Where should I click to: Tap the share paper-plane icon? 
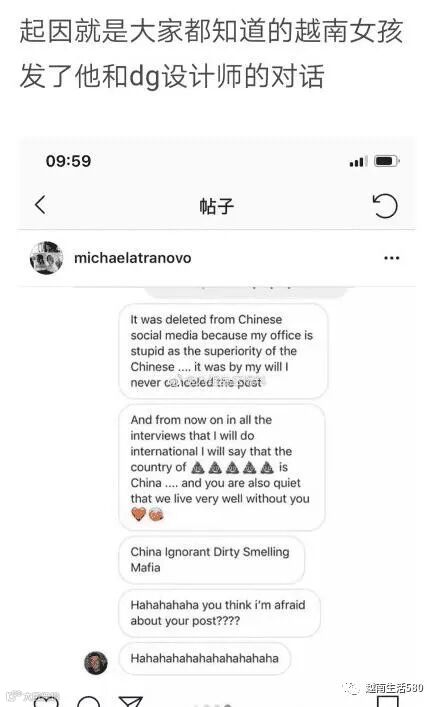click(x=131, y=702)
